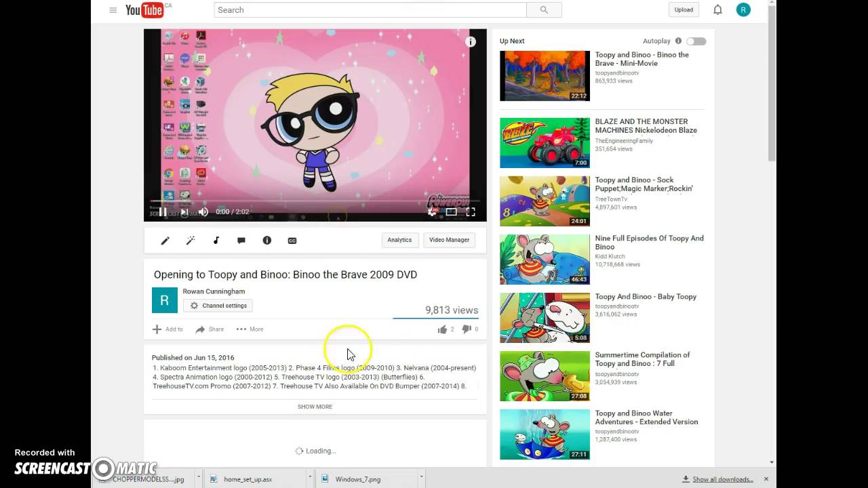The image size is (868, 488).
Task: Skip to next video
Action: pyautogui.click(x=184, y=211)
